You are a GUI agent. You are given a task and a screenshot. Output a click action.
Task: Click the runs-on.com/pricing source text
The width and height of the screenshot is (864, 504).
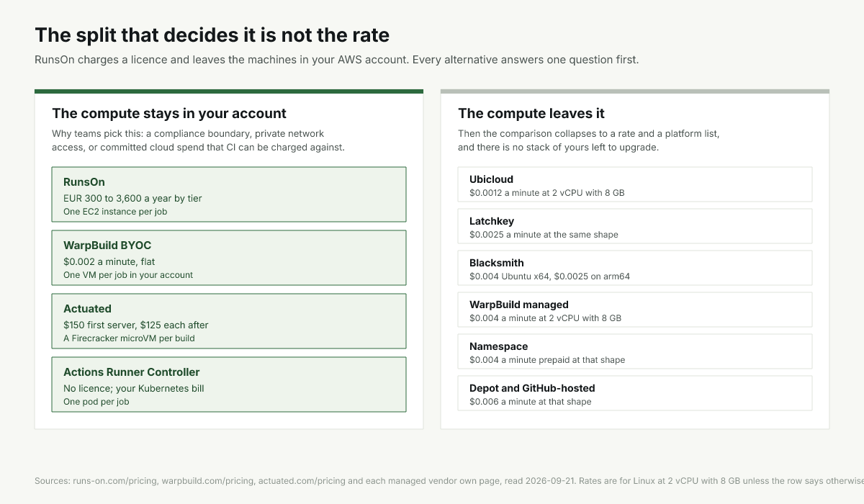[115, 480]
